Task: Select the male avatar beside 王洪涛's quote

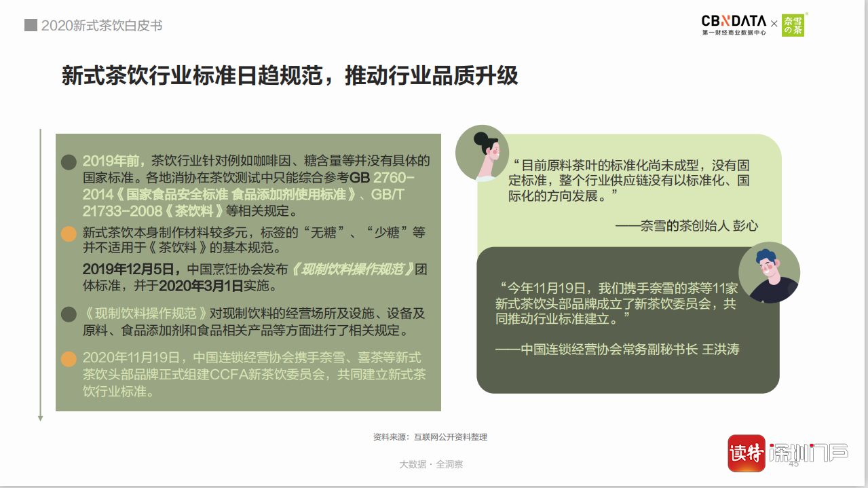Action: [x=769, y=272]
